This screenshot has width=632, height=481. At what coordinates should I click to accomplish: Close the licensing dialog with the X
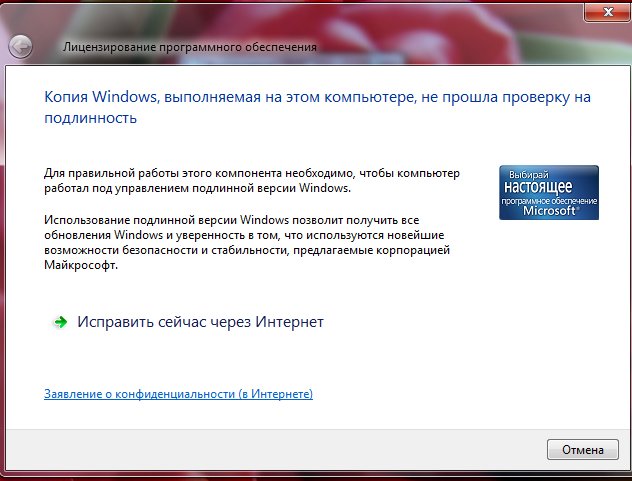tap(607, 12)
